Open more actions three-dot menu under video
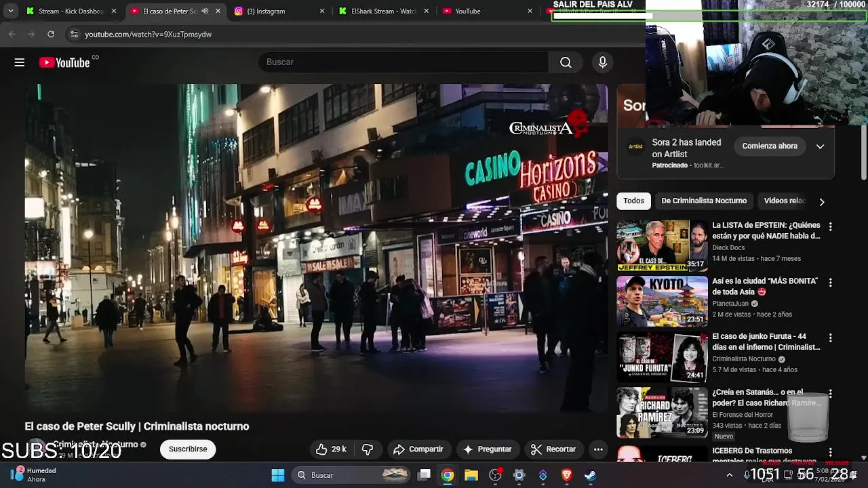The width and height of the screenshot is (868, 488). [598, 449]
